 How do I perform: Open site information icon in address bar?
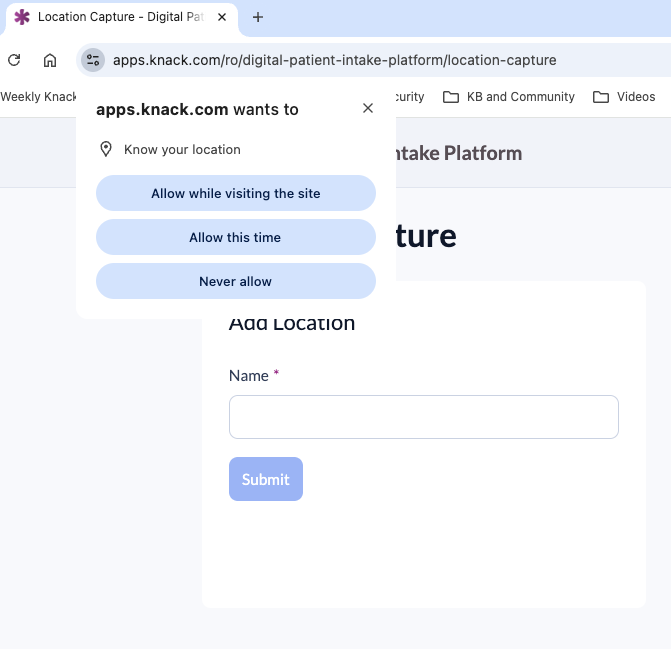(x=93, y=60)
